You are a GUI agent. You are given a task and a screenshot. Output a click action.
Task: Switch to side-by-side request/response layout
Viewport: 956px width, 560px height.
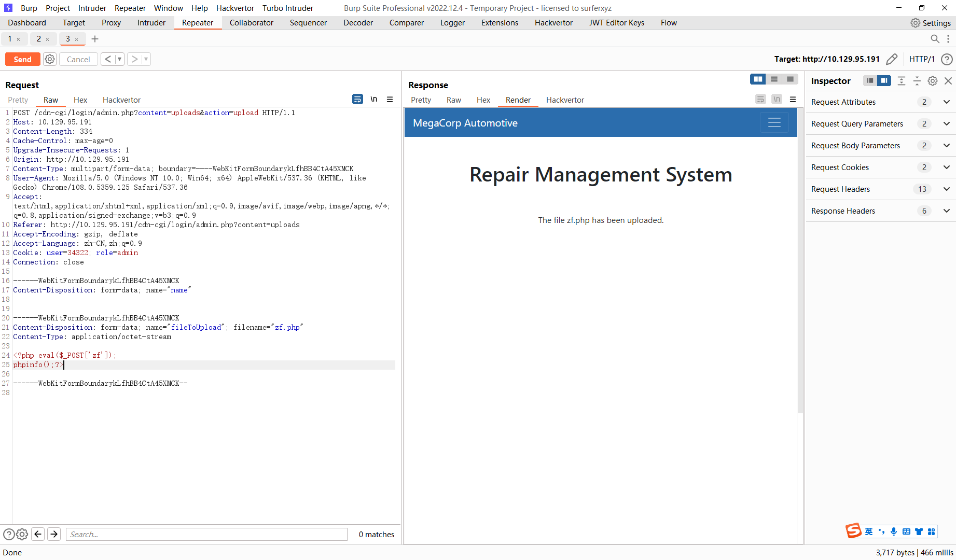click(758, 79)
